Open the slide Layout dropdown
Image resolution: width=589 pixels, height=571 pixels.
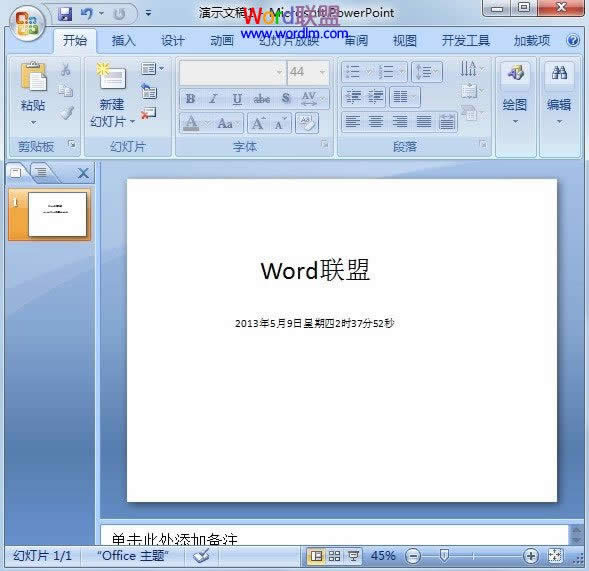pyautogui.click(x=152, y=69)
